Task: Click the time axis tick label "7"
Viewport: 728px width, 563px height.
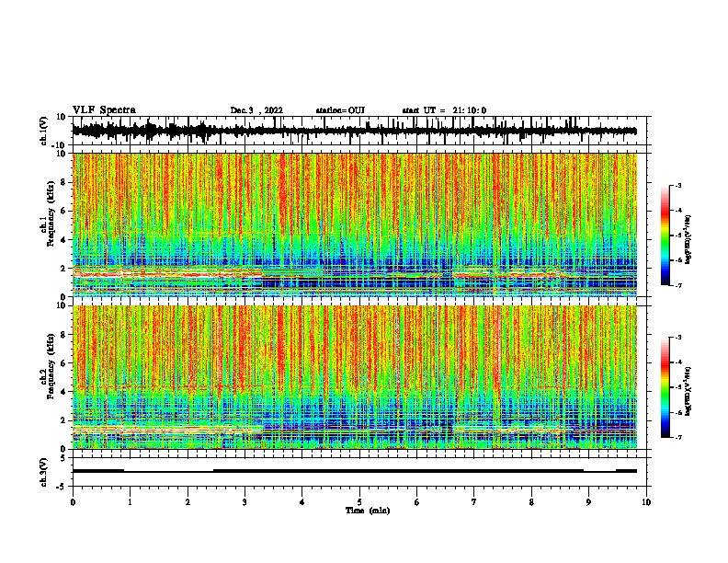Action: [x=474, y=502]
